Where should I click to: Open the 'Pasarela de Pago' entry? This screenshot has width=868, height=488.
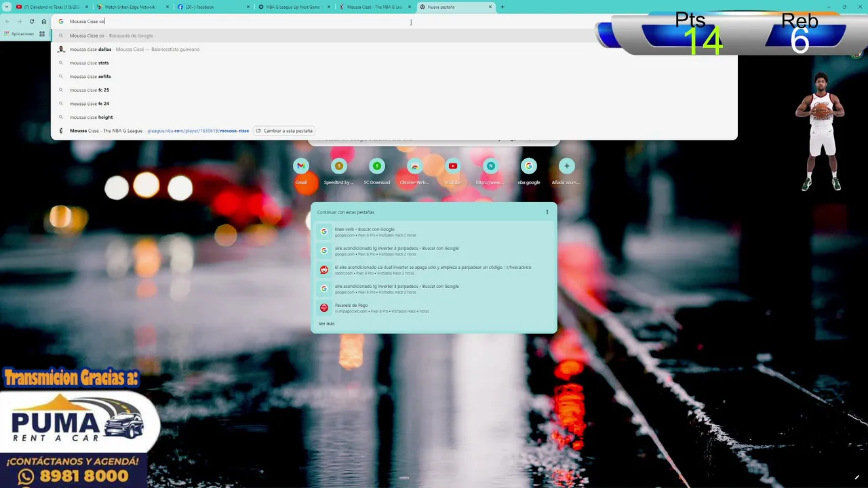(x=434, y=308)
